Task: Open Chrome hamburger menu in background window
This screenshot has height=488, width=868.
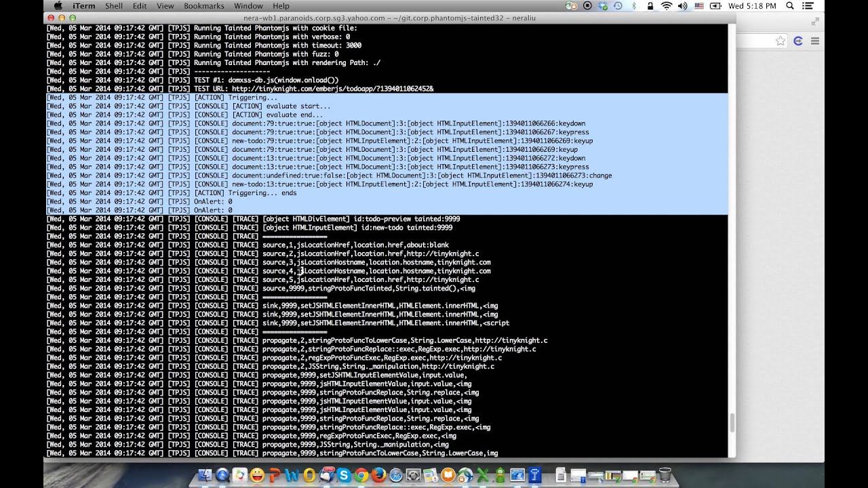Action: click(x=815, y=41)
